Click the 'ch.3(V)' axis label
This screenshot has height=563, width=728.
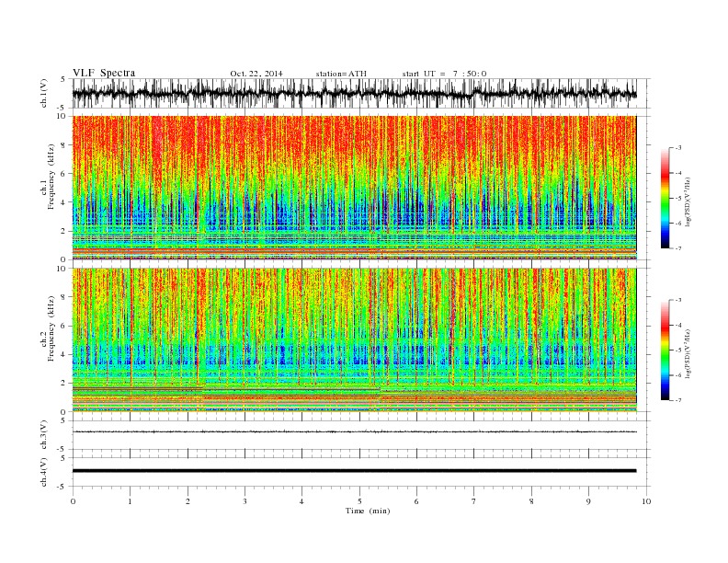(44, 434)
